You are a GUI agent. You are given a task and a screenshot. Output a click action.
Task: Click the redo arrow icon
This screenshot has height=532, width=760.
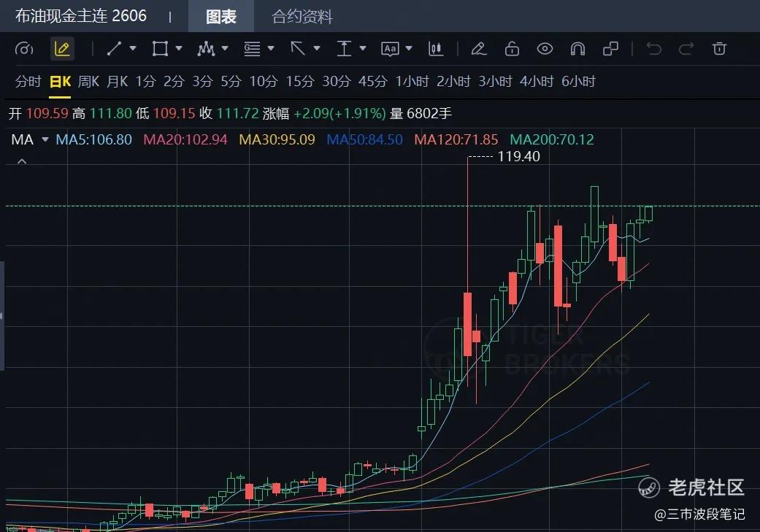686,48
